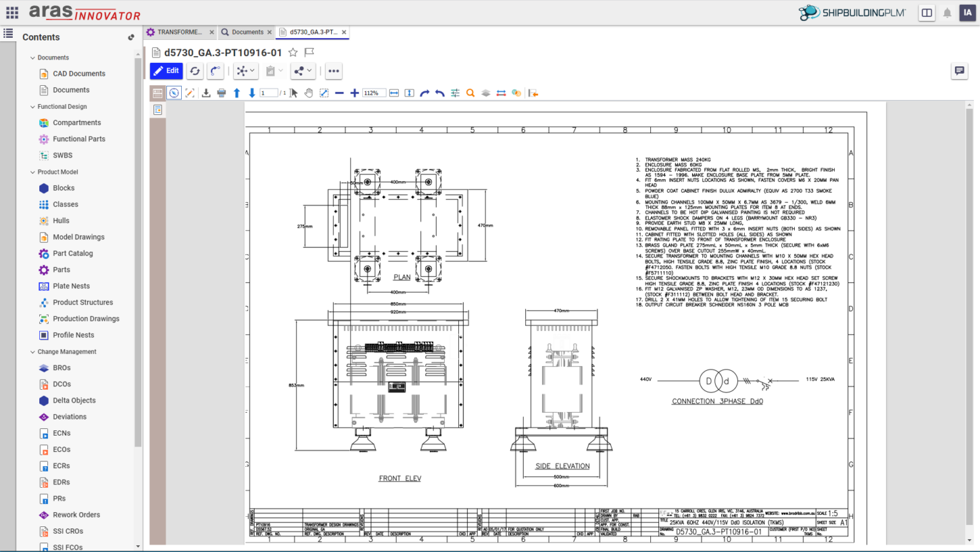980x552 pixels.
Task: Select the pan hand tool
Action: click(x=309, y=93)
